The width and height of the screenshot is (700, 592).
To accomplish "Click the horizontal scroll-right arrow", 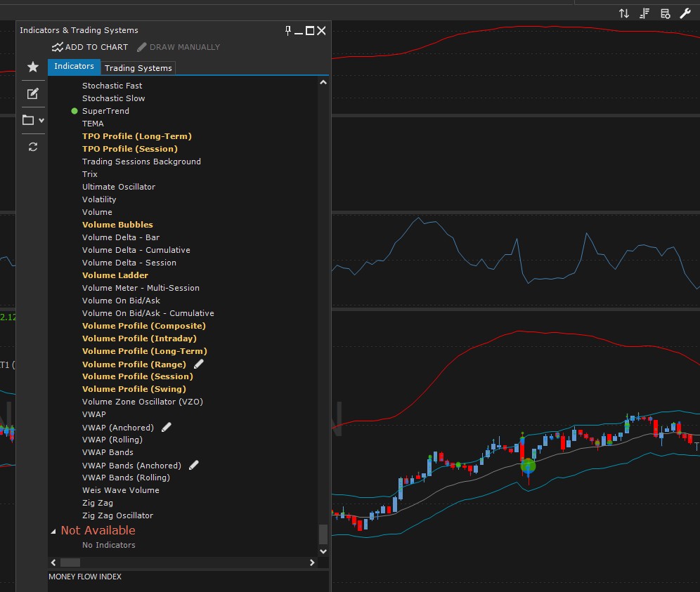I will [x=312, y=563].
